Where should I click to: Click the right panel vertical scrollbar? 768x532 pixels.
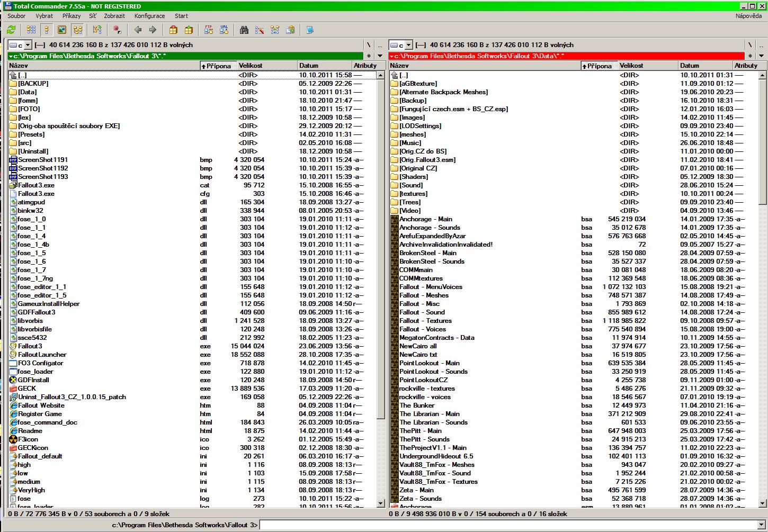coord(762,288)
